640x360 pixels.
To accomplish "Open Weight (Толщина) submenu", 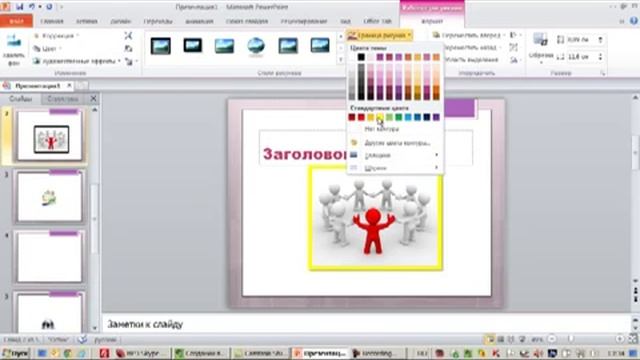I will tap(395, 155).
